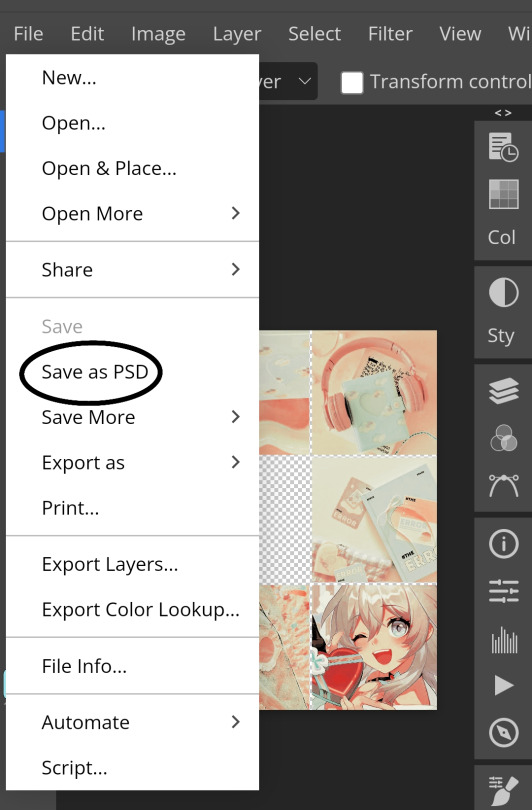Screen dimensions: 532x810
Task: Open the Info panel icon
Action: click(503, 543)
